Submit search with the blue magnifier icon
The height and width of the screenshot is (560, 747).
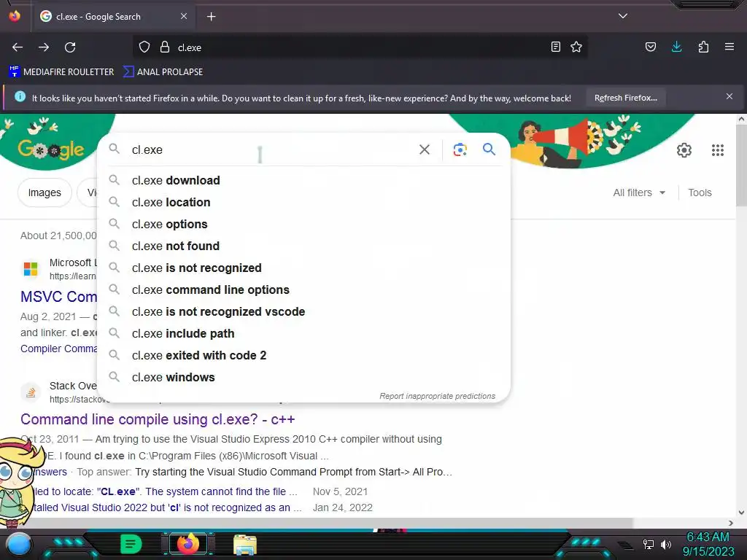[x=489, y=149]
